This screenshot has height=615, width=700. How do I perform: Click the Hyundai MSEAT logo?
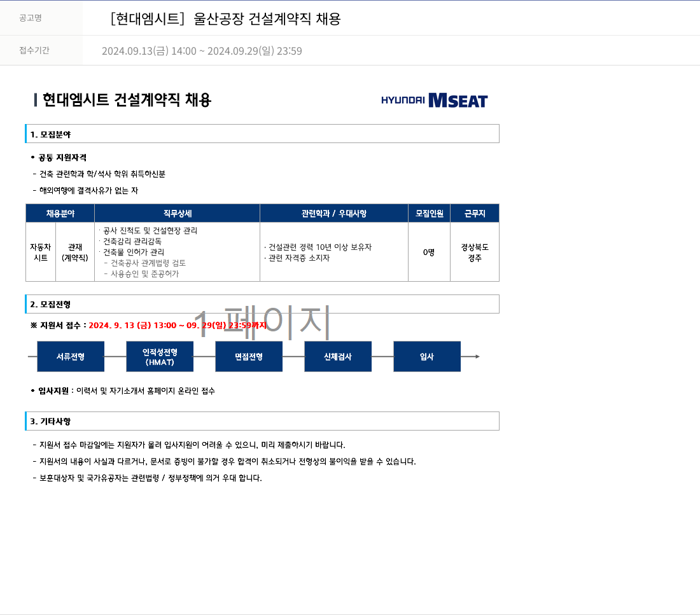coord(435,100)
